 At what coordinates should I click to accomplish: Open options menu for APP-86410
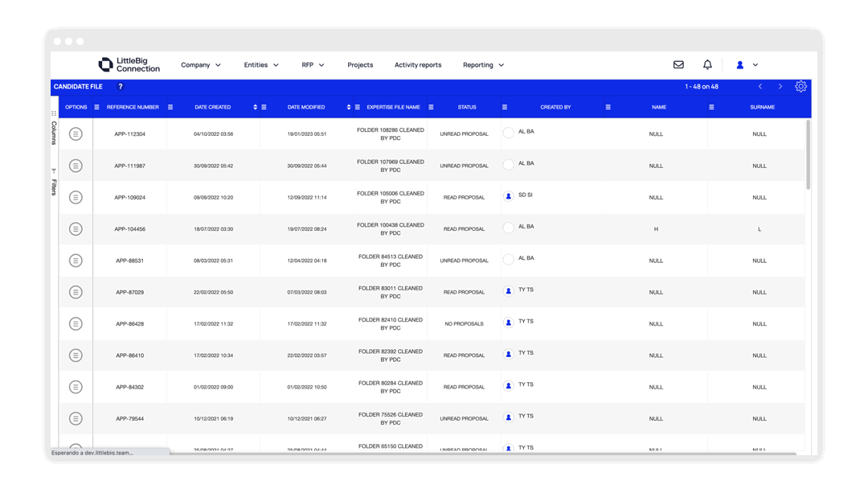[76, 355]
